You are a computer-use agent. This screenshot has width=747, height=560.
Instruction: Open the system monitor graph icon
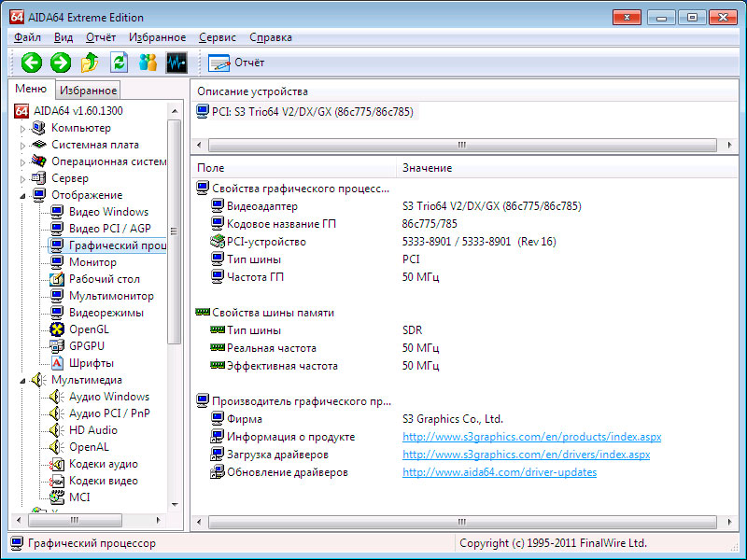click(176, 63)
